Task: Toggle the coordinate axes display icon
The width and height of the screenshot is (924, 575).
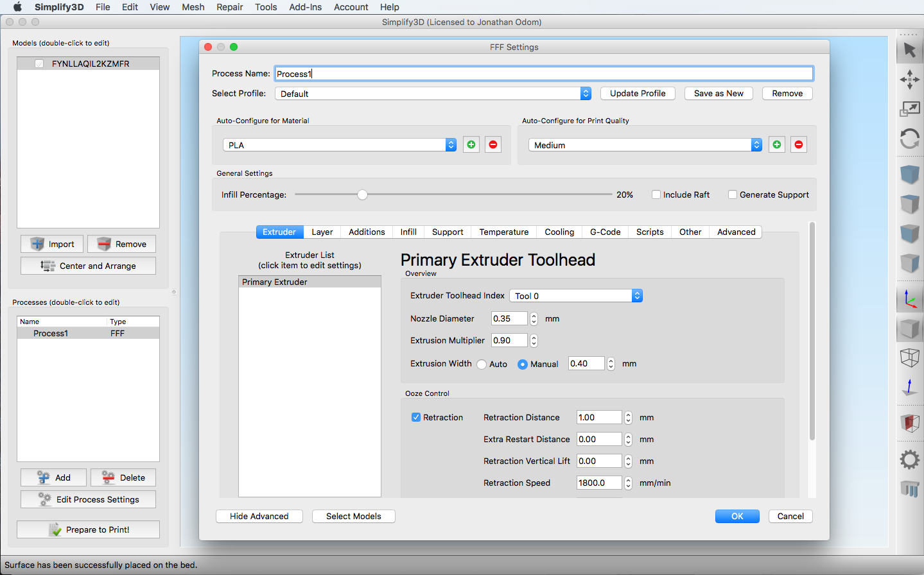Action: coord(909,299)
